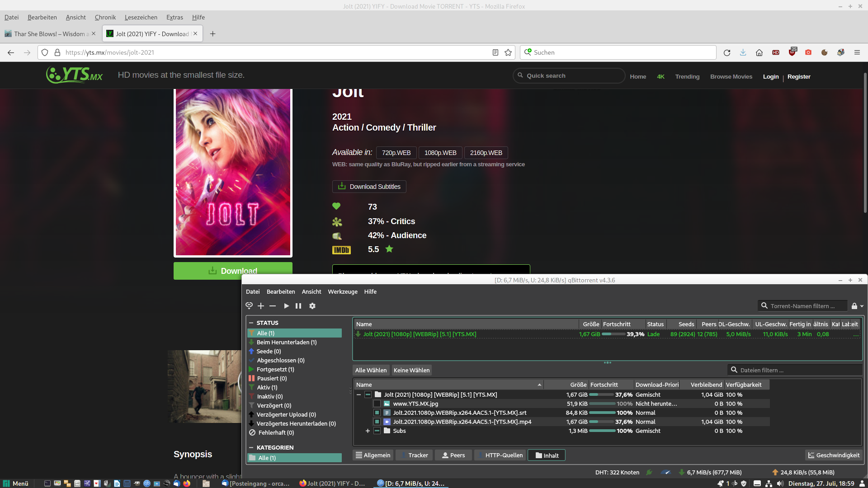Viewport: 868px width, 488px height.
Task: Collapse STATUS sidebar section
Action: 251,323
